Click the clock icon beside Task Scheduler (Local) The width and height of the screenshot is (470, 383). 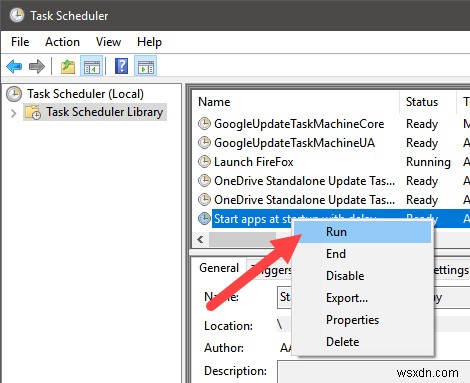pos(14,94)
